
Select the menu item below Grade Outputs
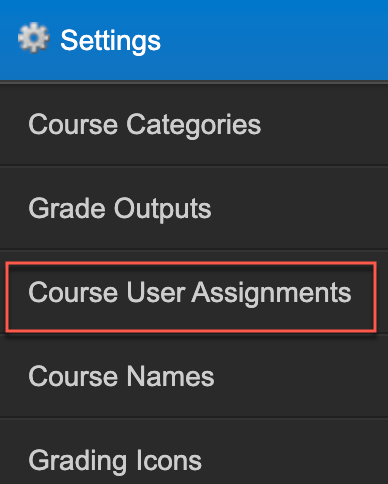tap(194, 293)
